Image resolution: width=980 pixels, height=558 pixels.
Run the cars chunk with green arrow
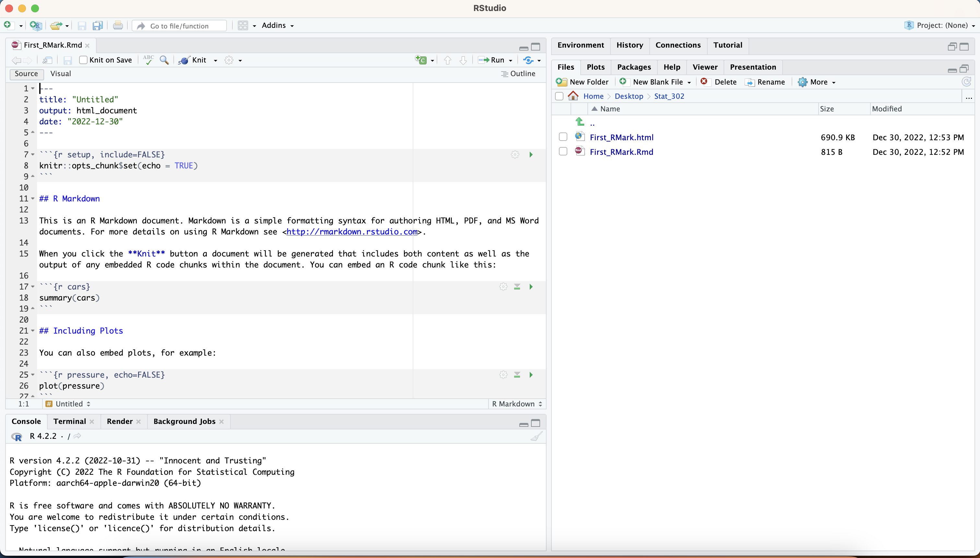(x=531, y=287)
